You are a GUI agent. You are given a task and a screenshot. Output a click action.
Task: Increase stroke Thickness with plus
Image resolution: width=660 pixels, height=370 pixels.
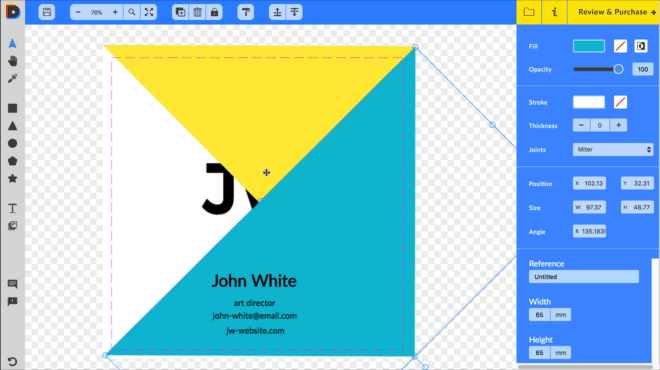point(618,125)
